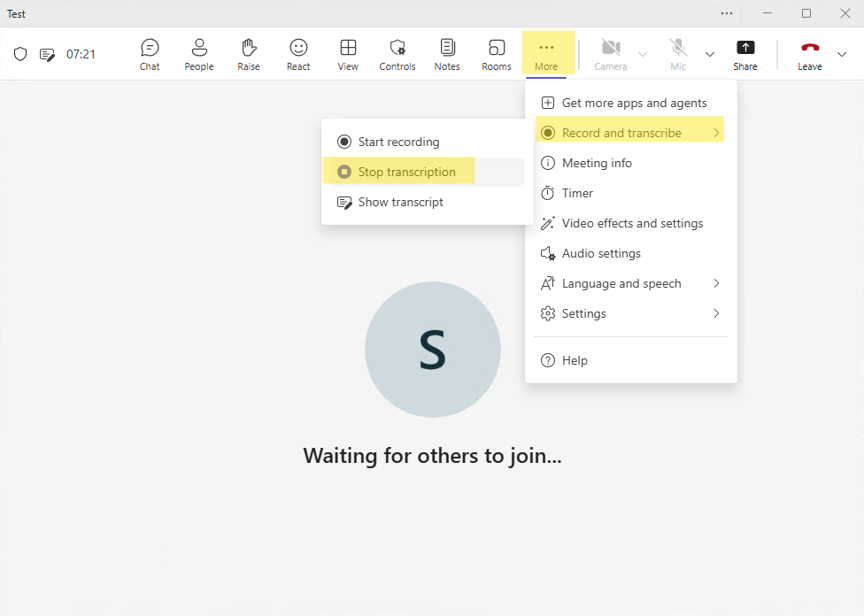This screenshot has width=864, height=616.
Task: Unmute the Mic
Action: click(x=678, y=54)
